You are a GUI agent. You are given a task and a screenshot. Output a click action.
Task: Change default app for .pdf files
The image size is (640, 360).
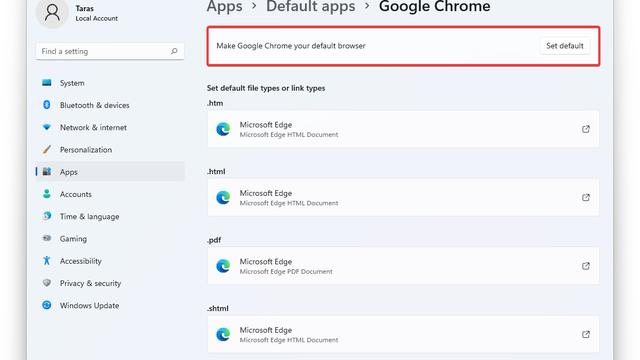pos(403,266)
